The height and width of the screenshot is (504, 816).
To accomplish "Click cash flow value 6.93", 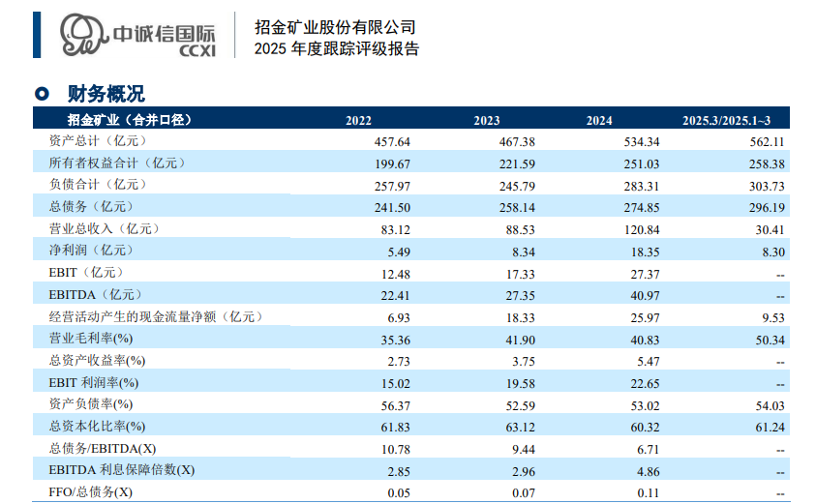I will coord(399,318).
